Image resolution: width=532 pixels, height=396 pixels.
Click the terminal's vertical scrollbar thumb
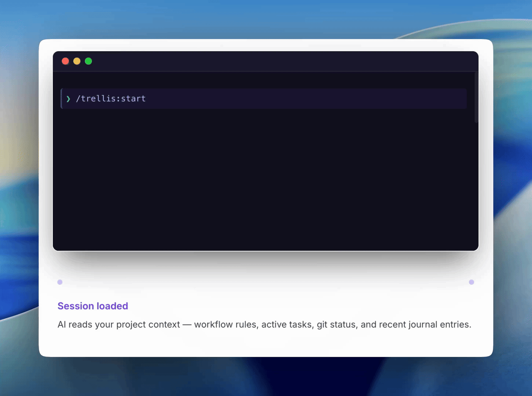pyautogui.click(x=476, y=98)
